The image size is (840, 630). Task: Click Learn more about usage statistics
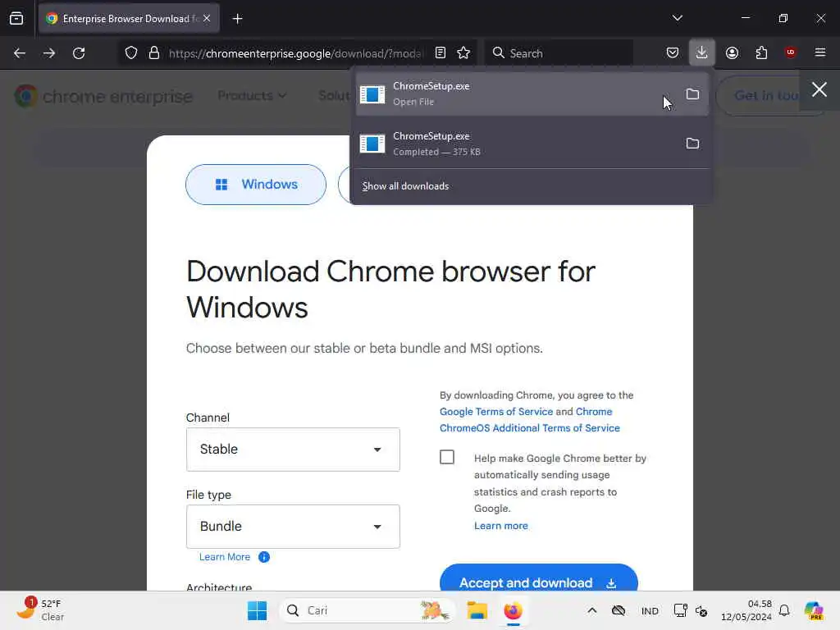501,526
